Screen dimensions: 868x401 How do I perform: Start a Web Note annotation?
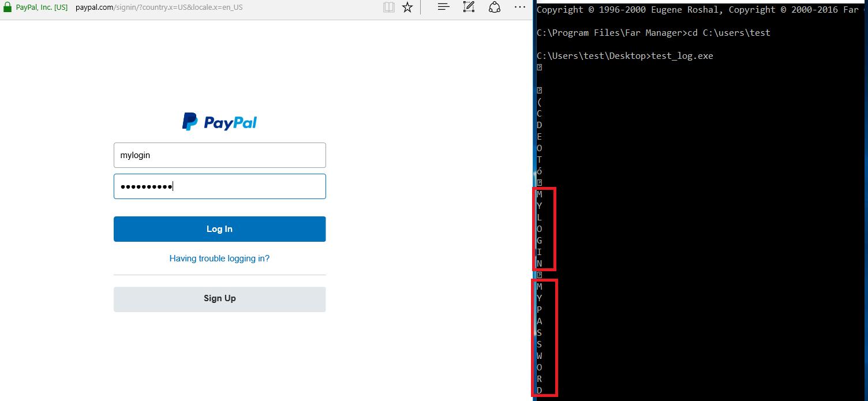coord(468,7)
